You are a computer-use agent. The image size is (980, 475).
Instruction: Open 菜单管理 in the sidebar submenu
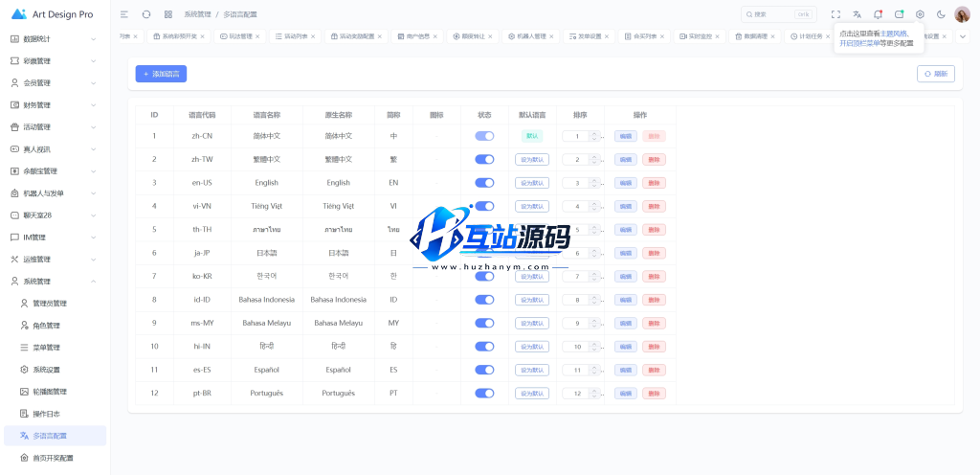tap(55, 348)
